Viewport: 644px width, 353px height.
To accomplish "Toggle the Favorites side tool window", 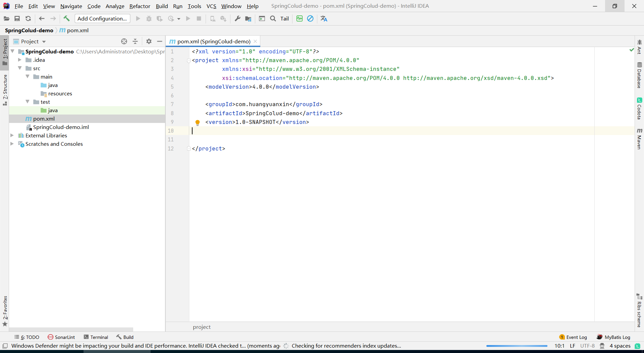I will 5,311.
